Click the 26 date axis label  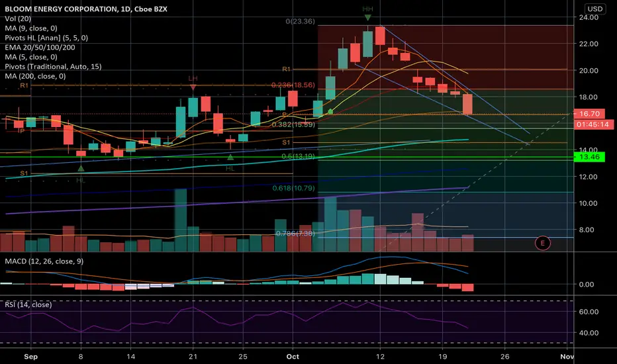point(505,357)
